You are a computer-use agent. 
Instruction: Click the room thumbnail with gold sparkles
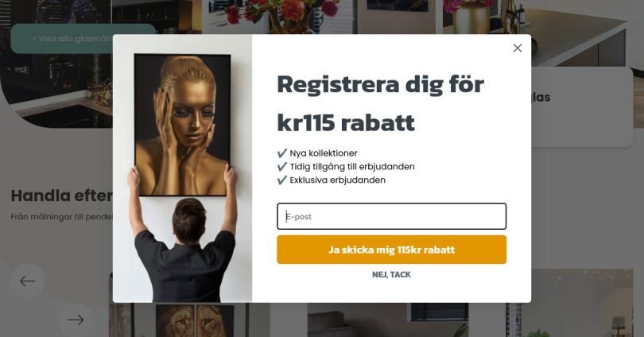click(582, 303)
